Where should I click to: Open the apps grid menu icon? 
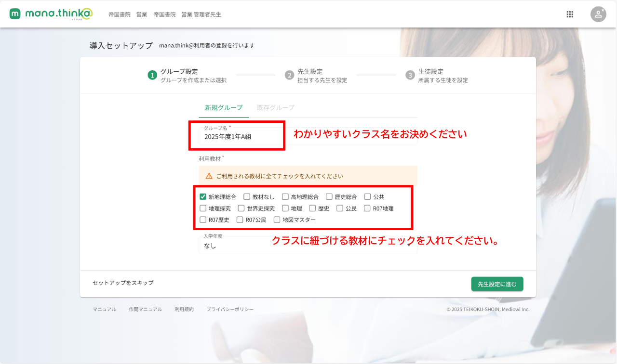570,14
